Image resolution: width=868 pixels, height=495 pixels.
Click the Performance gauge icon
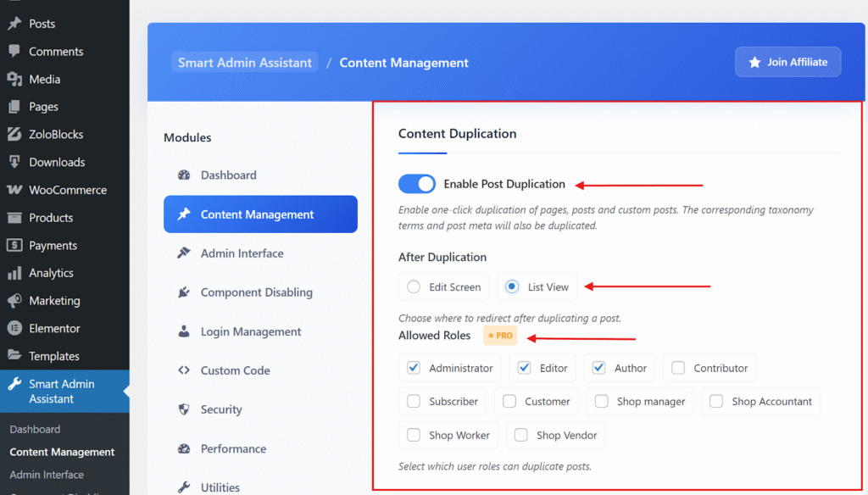coord(184,448)
